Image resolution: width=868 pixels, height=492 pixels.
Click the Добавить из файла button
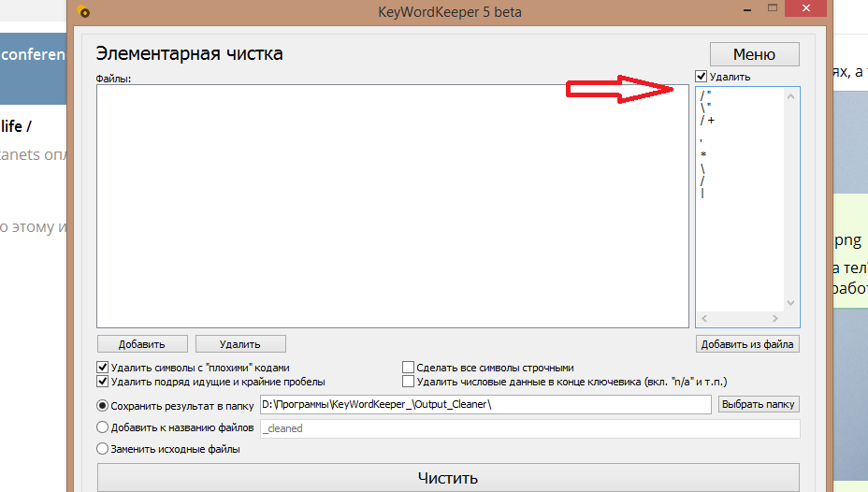[x=747, y=343]
